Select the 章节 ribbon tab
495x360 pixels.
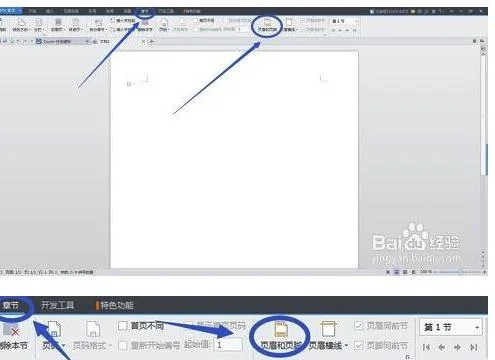(11, 305)
